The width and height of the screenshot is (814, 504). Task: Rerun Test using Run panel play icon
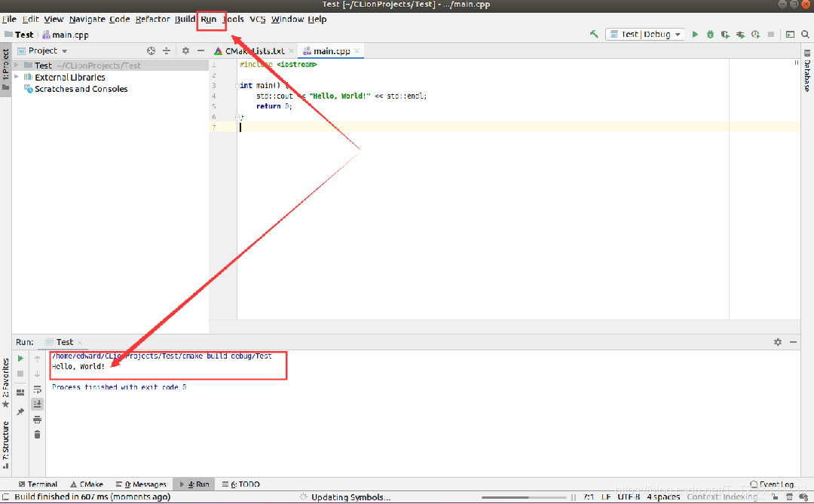click(x=21, y=359)
